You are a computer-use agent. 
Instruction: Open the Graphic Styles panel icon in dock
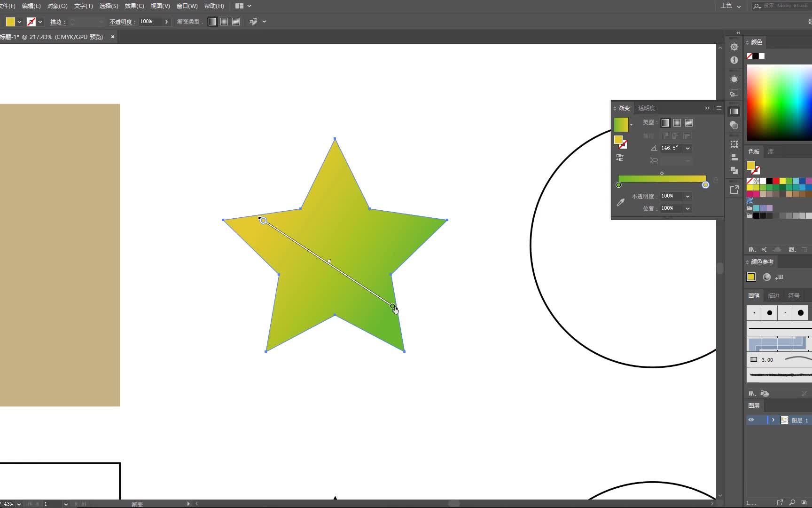click(734, 93)
